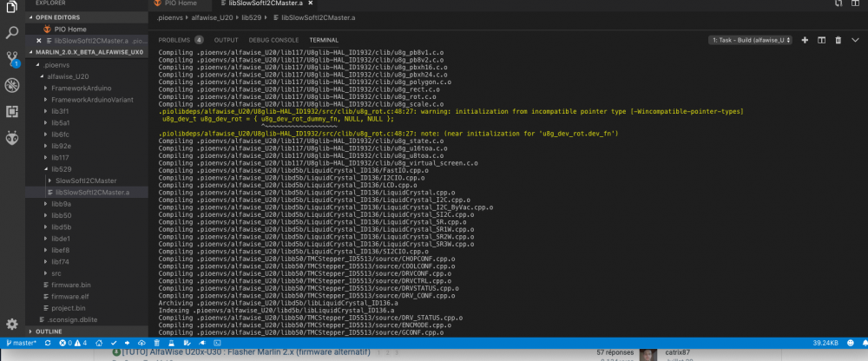
Task: Expand the SlowSoftI2CMaster folder
Action: tap(87, 180)
